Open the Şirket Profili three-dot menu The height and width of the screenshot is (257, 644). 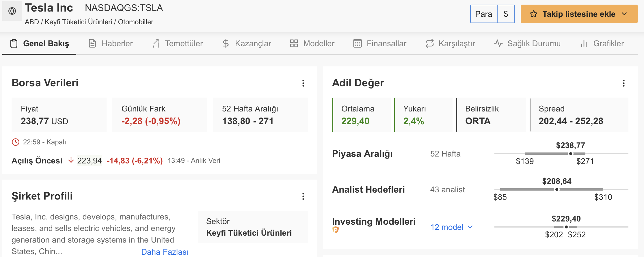[303, 196]
